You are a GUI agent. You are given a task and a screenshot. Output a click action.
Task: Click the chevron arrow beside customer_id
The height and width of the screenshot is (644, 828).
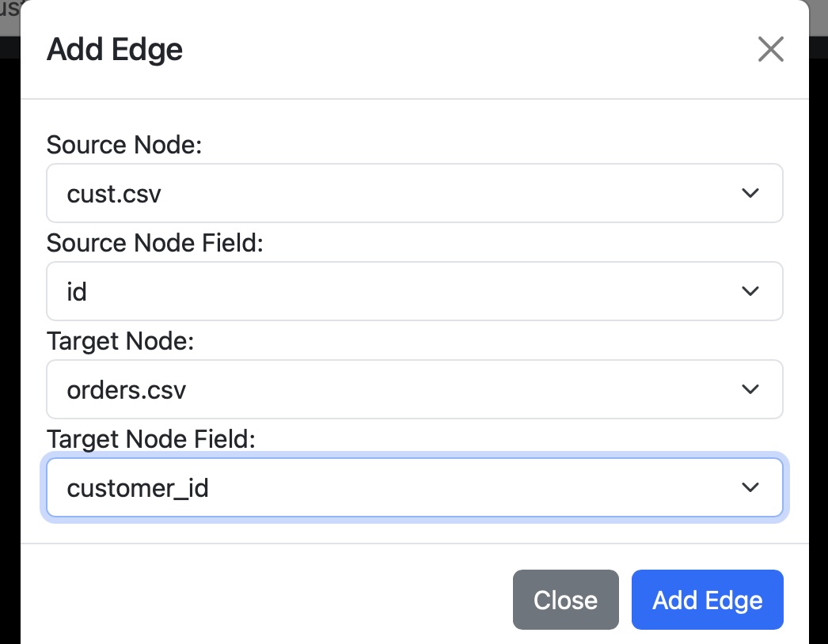click(750, 487)
